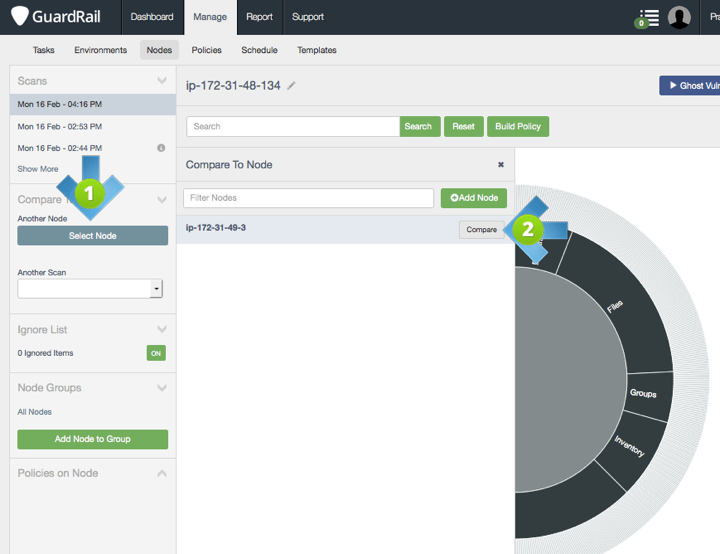Click the 0 Ignored Items label
This screenshot has height=554, width=720.
pos(45,353)
